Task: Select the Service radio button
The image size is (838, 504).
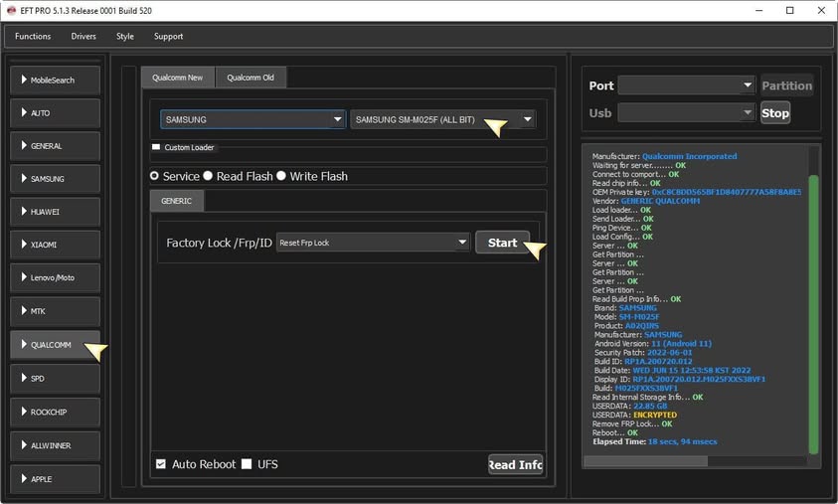Action: click(x=154, y=176)
